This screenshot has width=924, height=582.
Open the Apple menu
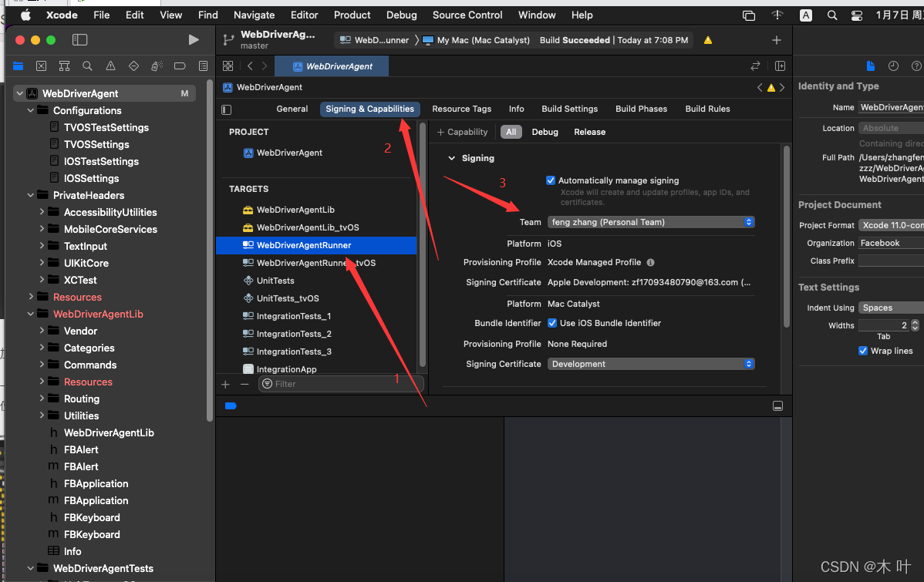point(26,15)
